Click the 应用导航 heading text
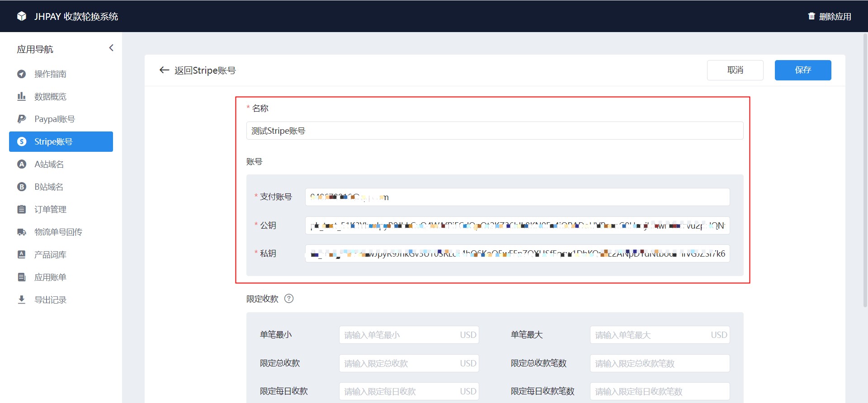This screenshot has width=868, height=403. click(35, 49)
